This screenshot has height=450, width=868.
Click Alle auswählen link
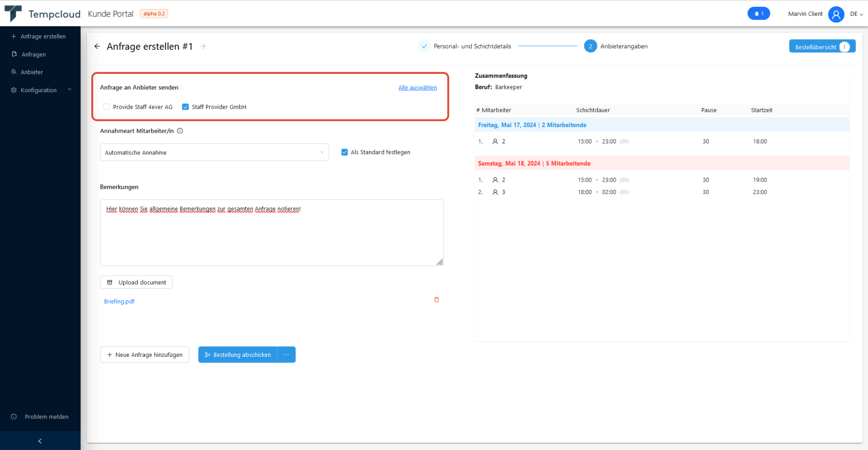click(x=417, y=87)
